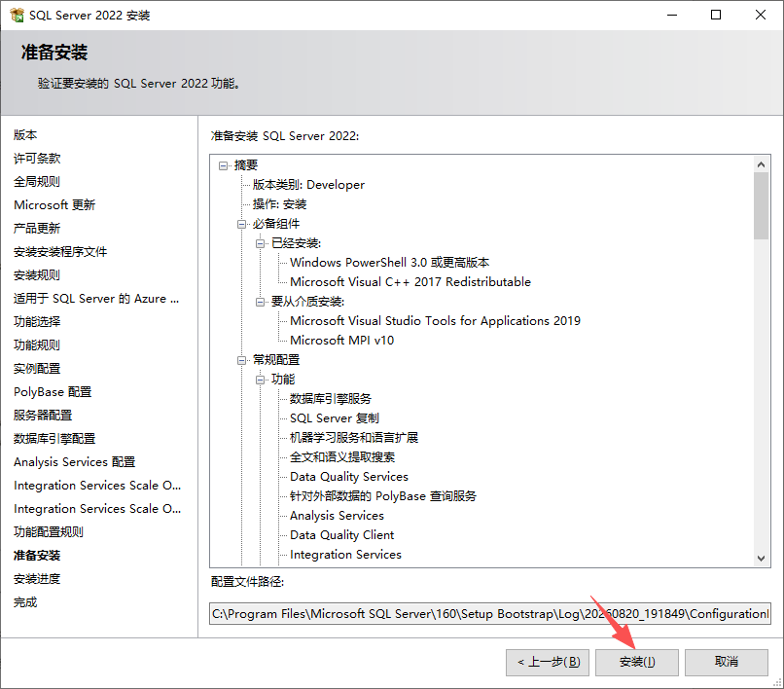Select 功能选择 step in sidebar
This screenshot has height=689, width=784.
click(x=37, y=322)
